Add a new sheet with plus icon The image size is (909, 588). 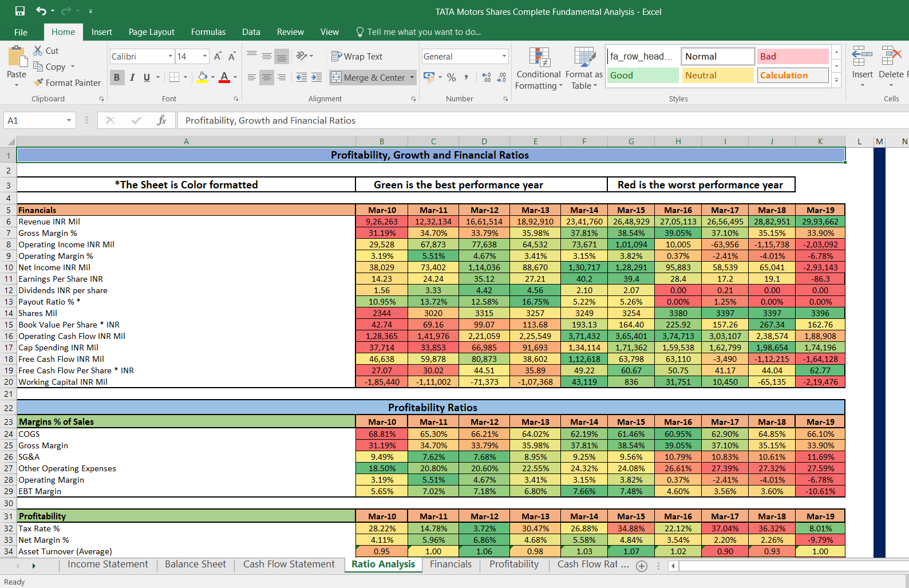(642, 566)
